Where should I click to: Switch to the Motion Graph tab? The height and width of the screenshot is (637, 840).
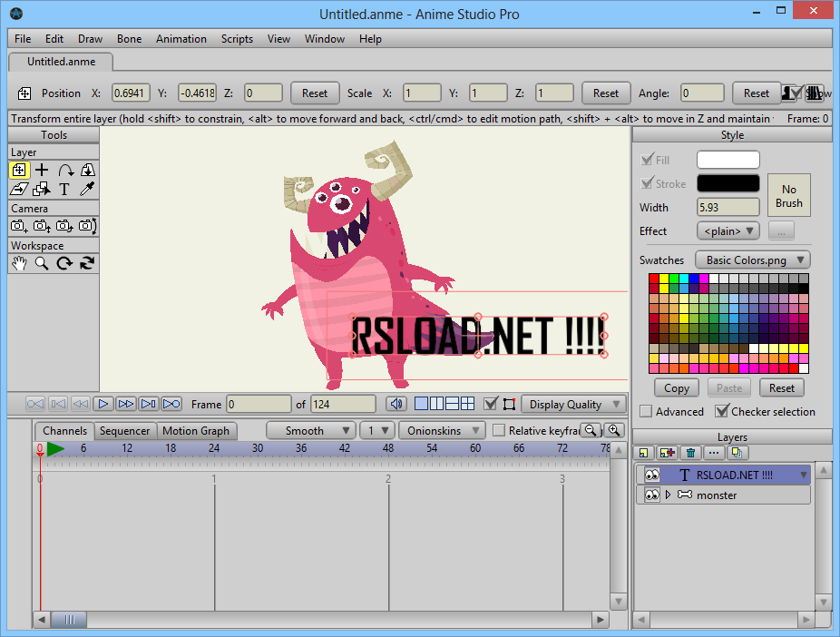[x=196, y=431]
